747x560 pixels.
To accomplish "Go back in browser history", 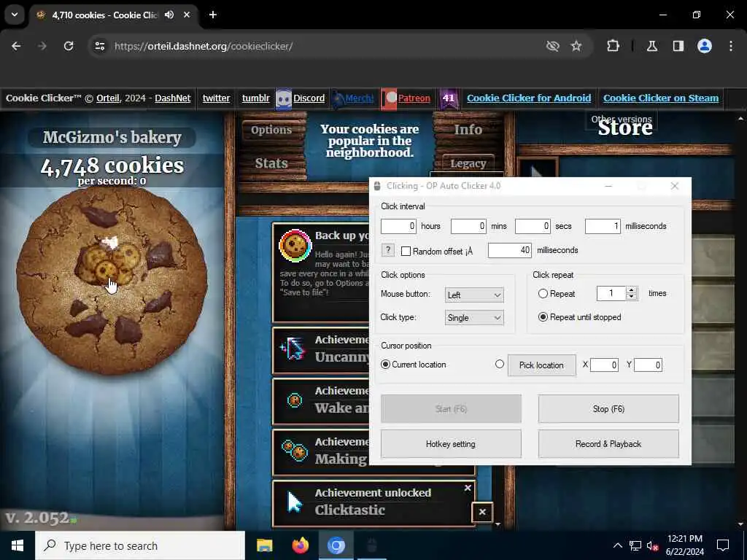I will click(x=16, y=46).
